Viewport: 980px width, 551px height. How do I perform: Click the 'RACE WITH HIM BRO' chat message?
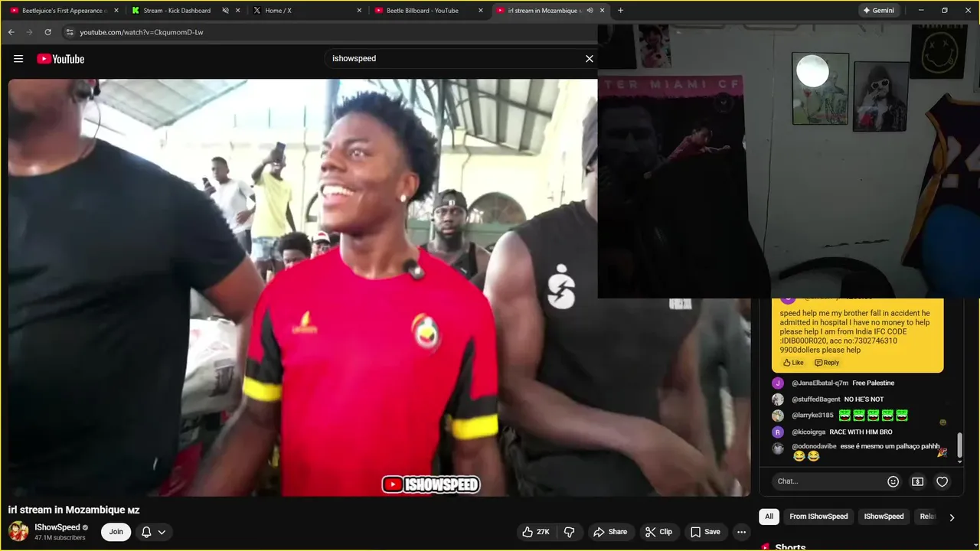click(861, 432)
